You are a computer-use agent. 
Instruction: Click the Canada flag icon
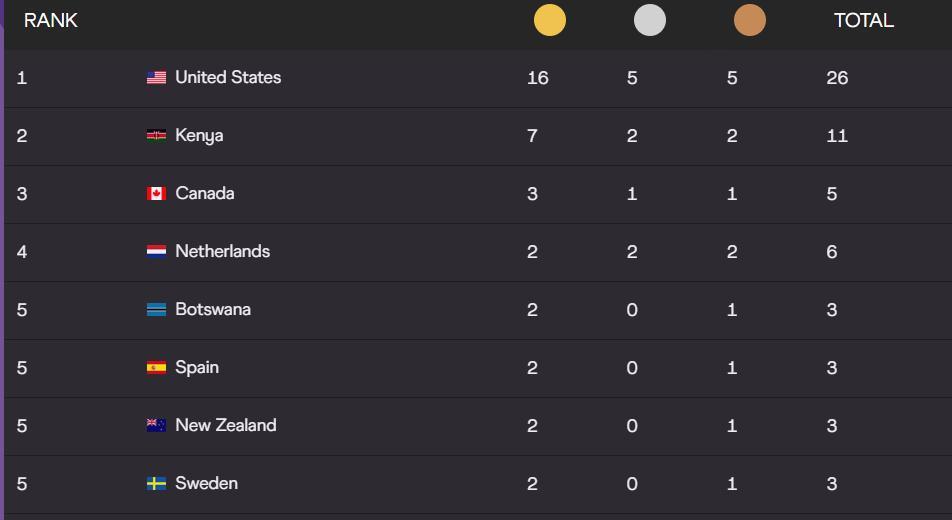pos(156,194)
